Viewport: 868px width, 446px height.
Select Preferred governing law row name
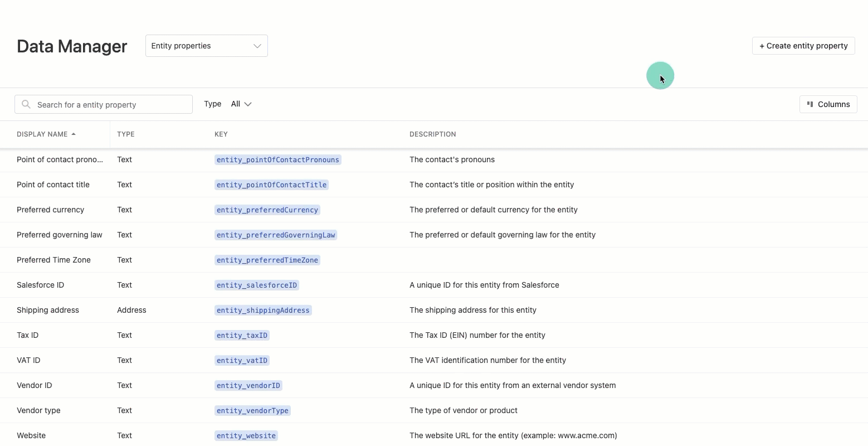pyautogui.click(x=60, y=235)
